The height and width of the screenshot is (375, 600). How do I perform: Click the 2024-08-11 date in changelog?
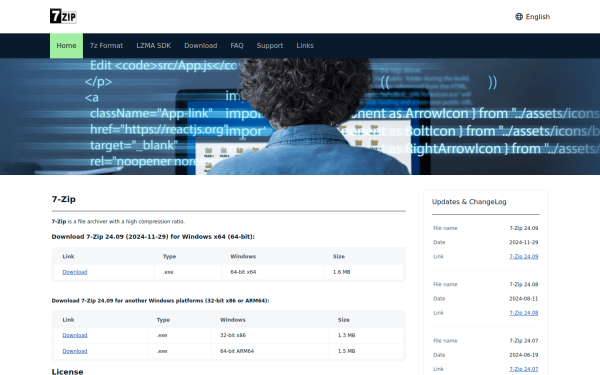point(523,298)
